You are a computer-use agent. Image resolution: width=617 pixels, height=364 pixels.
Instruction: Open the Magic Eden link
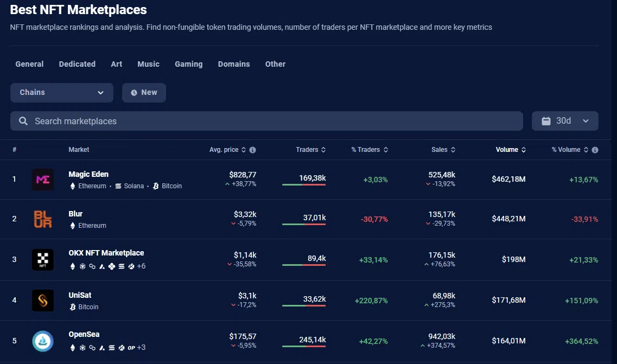point(88,174)
